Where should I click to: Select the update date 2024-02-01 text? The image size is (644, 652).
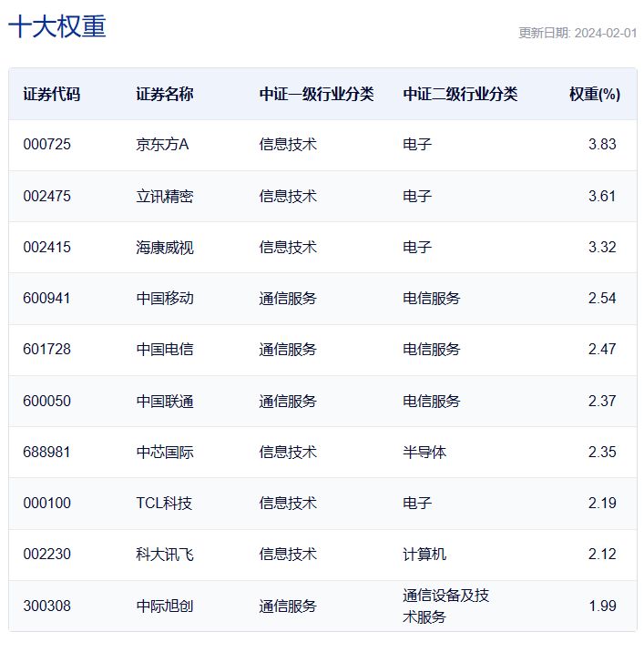tap(606, 33)
